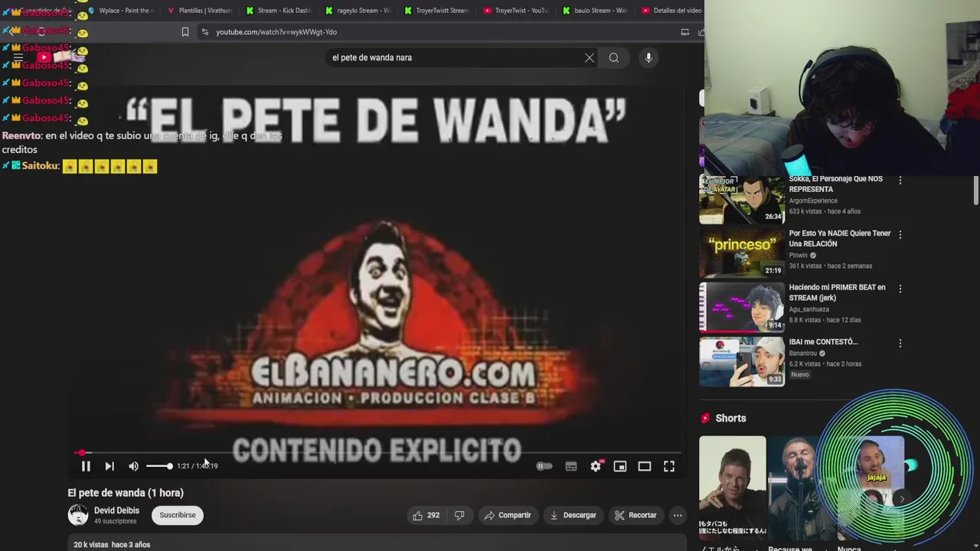Switch to TroyerTwistt Stream tab

pos(436,11)
